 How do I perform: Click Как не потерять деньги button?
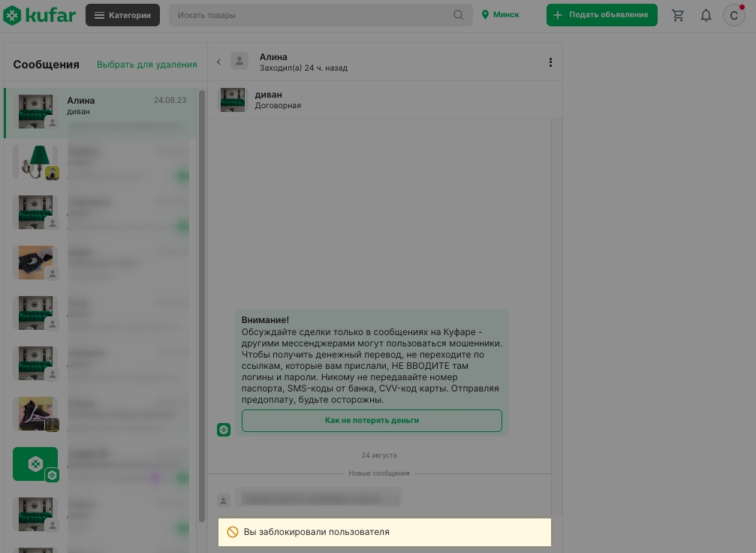click(x=372, y=420)
